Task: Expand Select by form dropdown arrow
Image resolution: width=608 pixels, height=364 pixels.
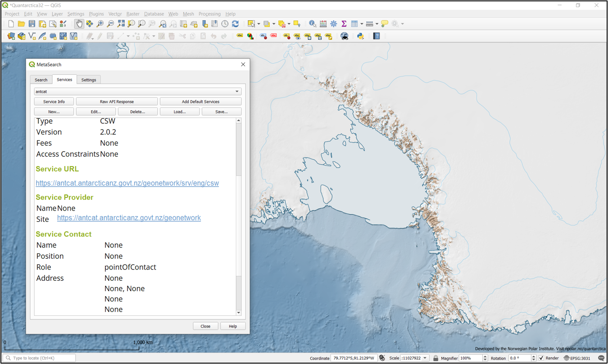Action: point(274,24)
